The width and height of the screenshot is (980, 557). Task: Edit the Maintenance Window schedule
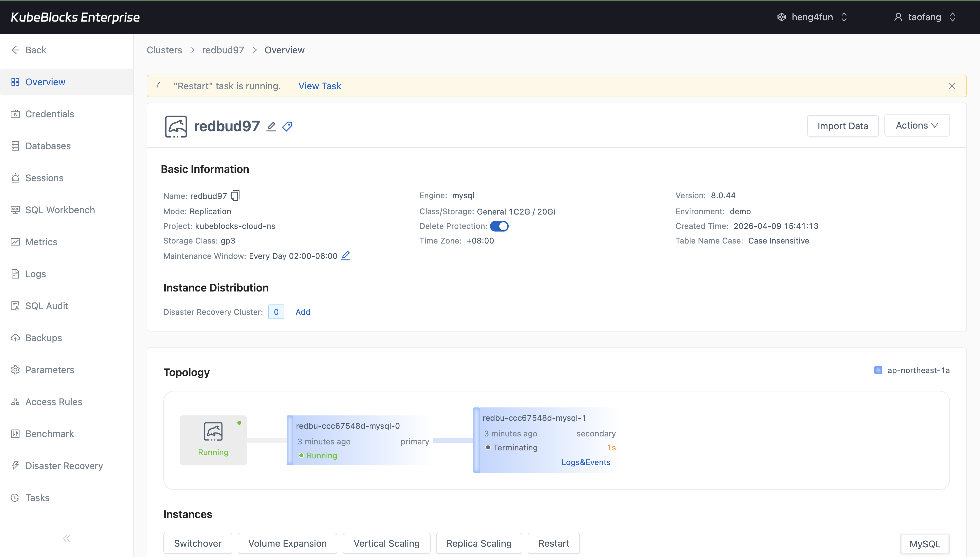346,256
